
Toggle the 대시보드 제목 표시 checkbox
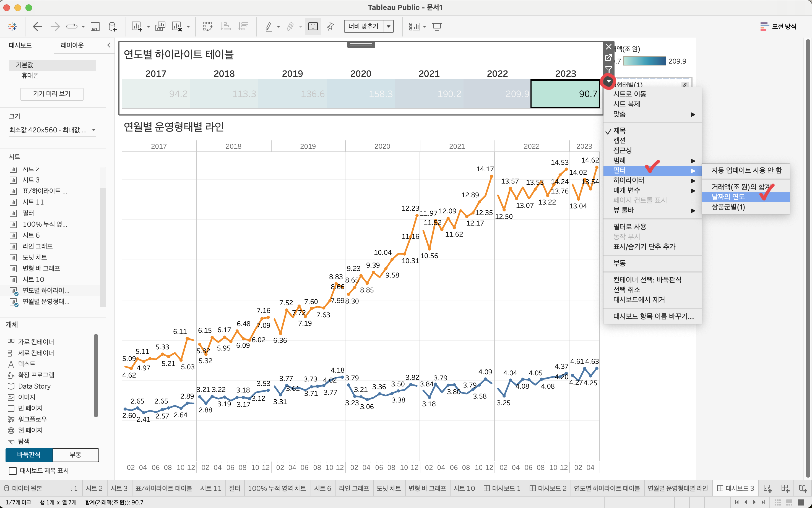[x=13, y=471]
